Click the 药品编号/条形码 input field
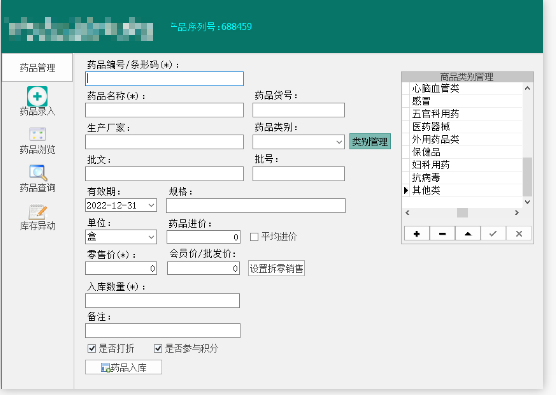This screenshot has width=556, height=395. [164, 78]
